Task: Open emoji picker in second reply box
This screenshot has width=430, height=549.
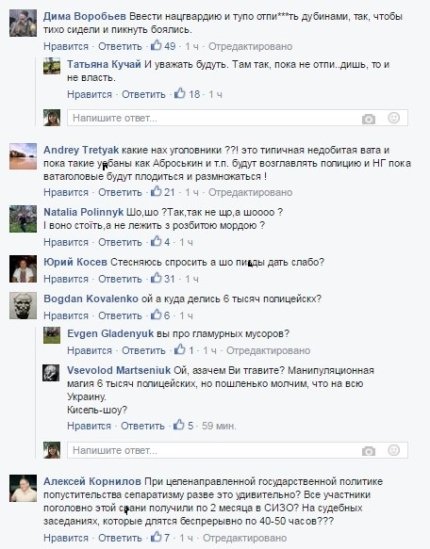Action: [x=394, y=450]
